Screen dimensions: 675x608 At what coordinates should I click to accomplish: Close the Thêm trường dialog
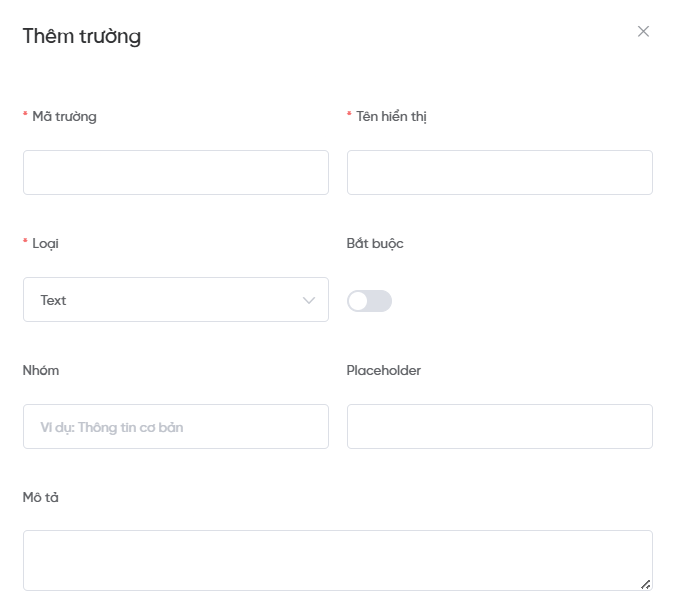[643, 31]
